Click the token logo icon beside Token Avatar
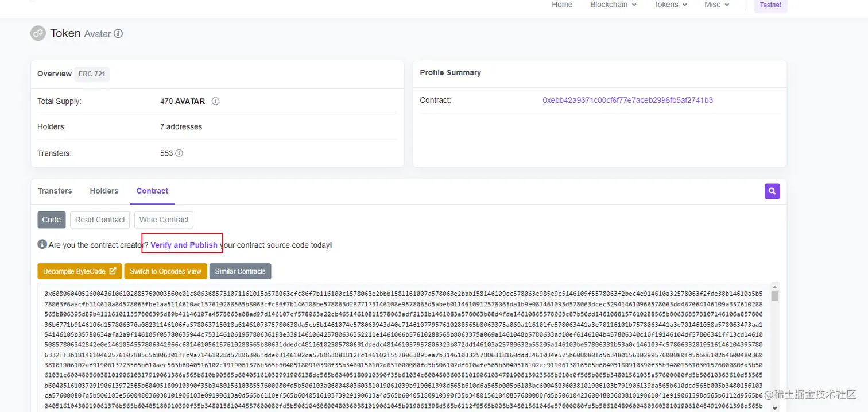 pyautogui.click(x=38, y=33)
